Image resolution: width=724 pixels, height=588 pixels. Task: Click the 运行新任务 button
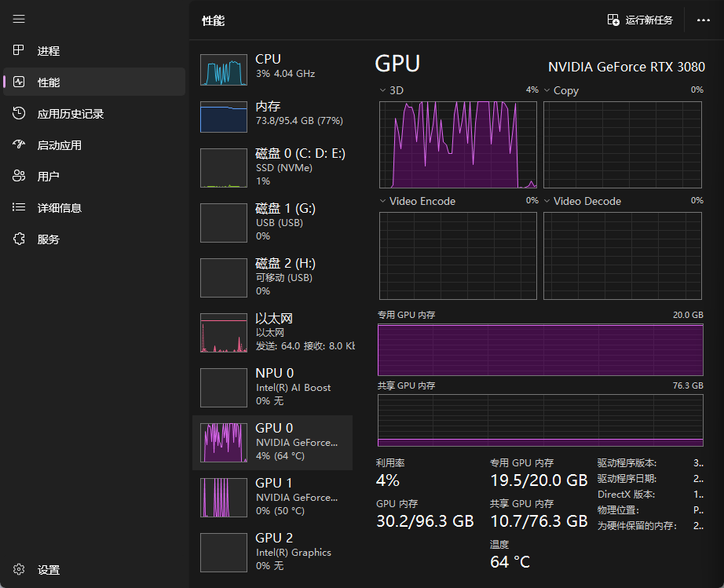point(640,20)
